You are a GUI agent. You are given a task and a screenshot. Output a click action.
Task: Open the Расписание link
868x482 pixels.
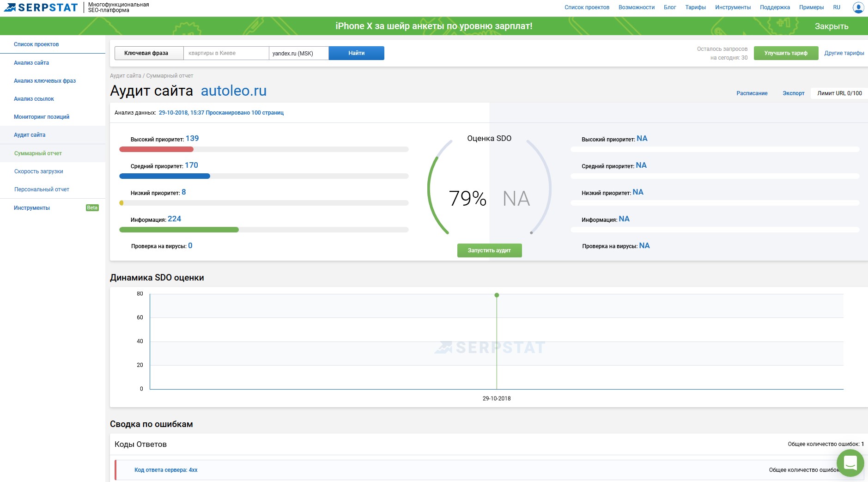tap(752, 93)
